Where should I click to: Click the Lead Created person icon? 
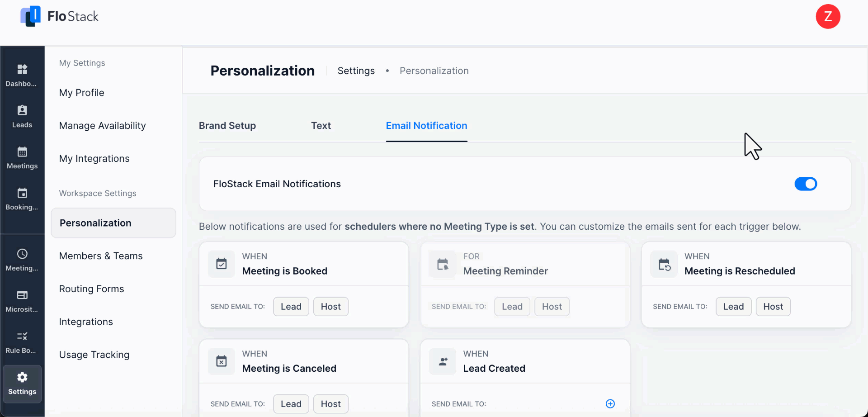pos(443,361)
